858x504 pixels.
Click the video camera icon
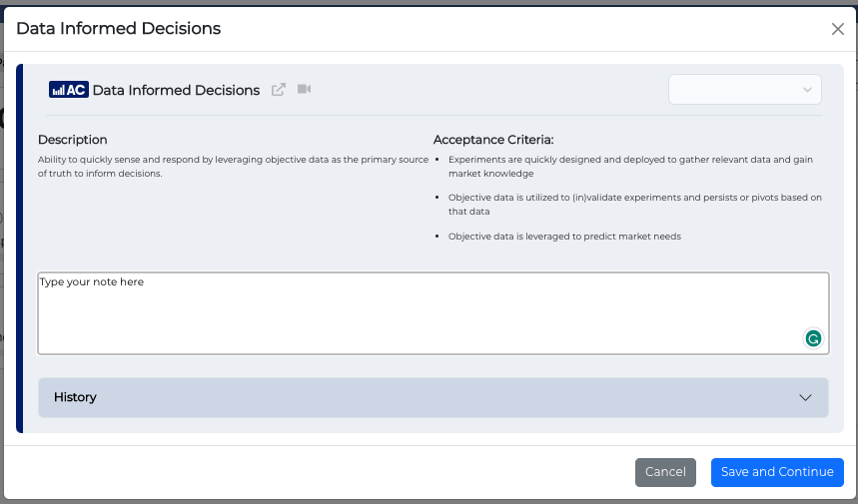pos(305,90)
